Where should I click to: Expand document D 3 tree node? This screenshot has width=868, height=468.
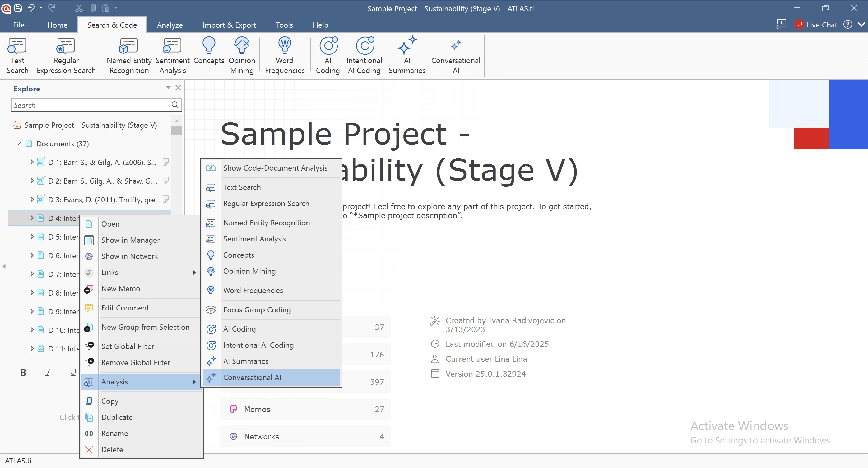(32, 199)
